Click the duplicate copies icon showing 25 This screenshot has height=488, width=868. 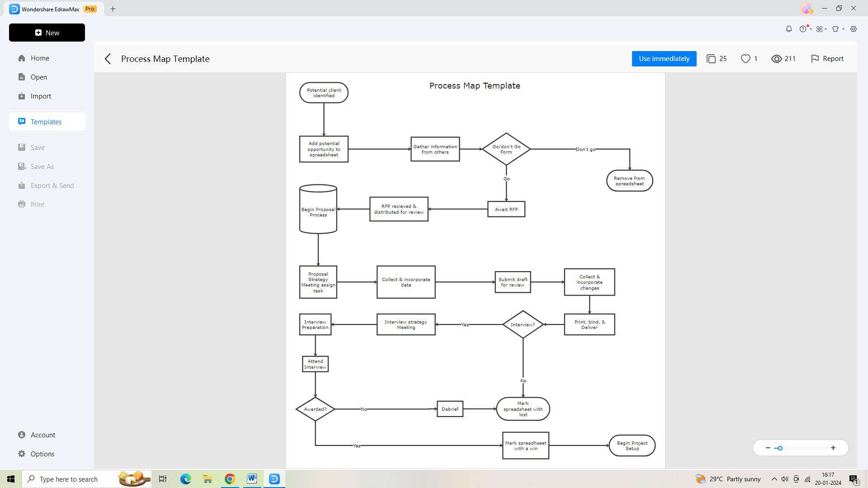pyautogui.click(x=711, y=59)
